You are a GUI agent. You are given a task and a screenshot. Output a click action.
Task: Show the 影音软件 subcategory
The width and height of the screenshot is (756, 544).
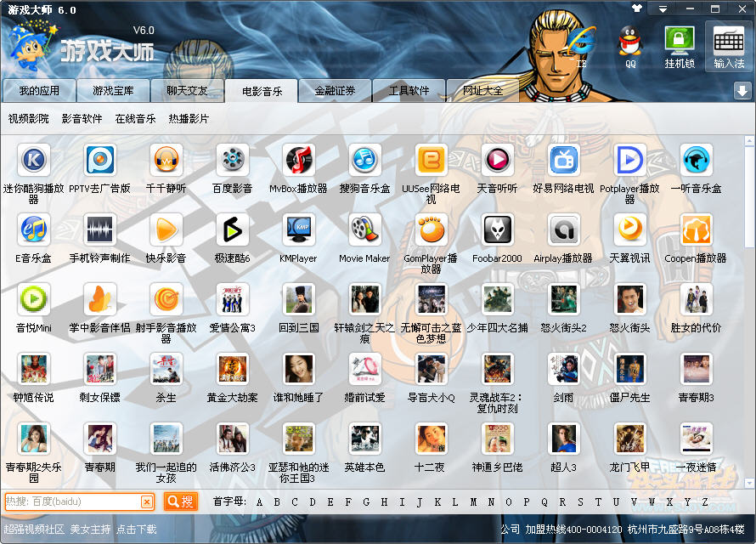(82, 119)
